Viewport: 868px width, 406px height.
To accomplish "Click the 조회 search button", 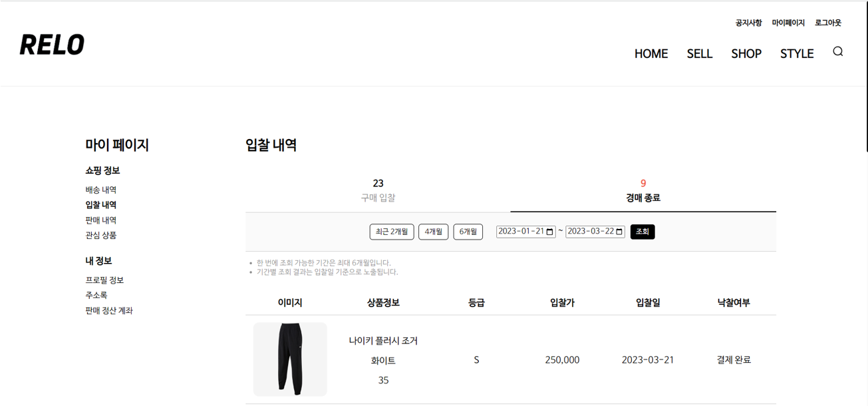I will point(642,232).
